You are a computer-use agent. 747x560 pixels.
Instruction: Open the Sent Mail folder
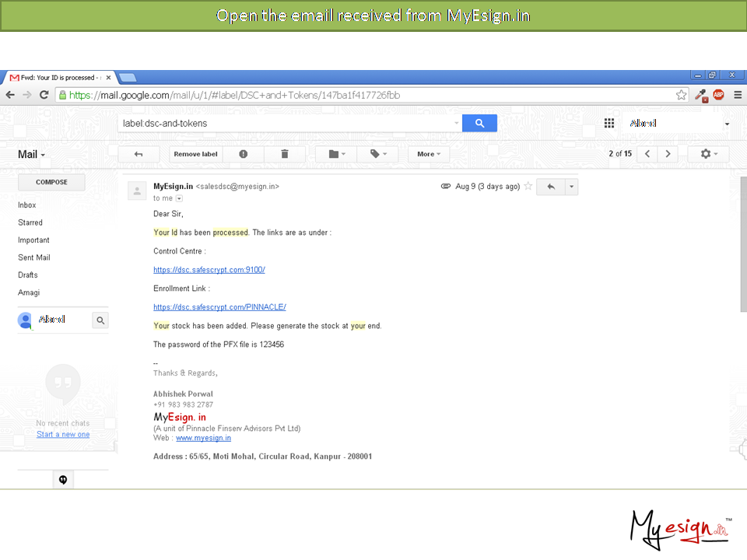(x=34, y=257)
